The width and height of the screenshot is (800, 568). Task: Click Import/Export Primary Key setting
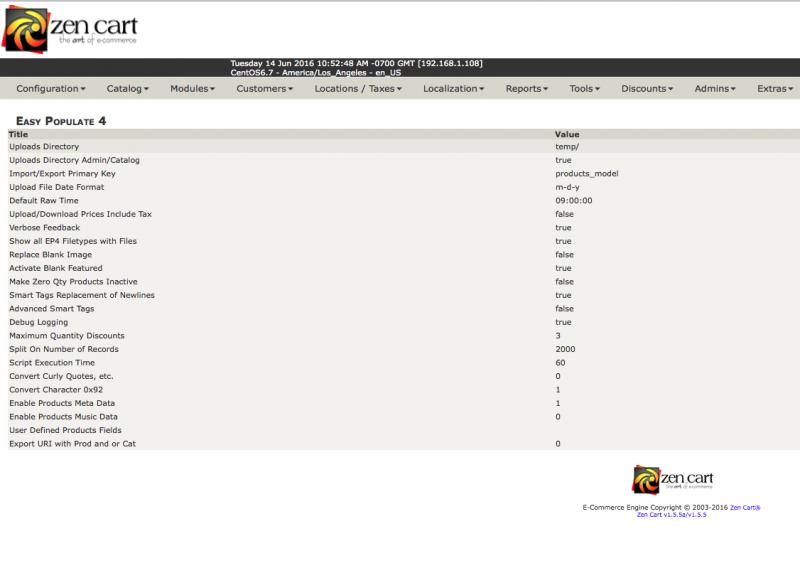404,174
